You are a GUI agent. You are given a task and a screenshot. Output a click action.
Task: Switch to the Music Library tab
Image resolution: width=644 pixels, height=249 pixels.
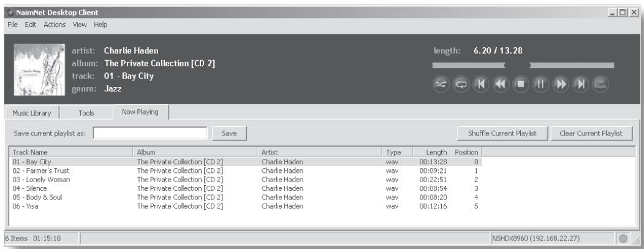(32, 113)
